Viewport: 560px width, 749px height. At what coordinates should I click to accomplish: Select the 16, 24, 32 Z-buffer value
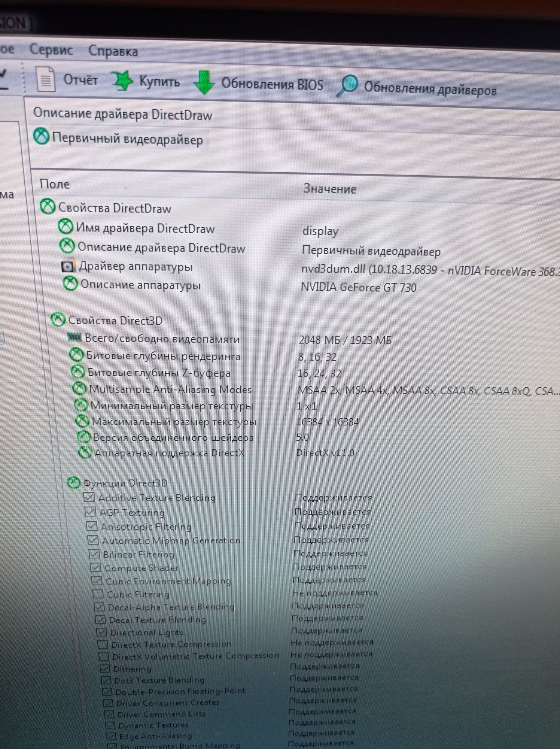(x=319, y=373)
